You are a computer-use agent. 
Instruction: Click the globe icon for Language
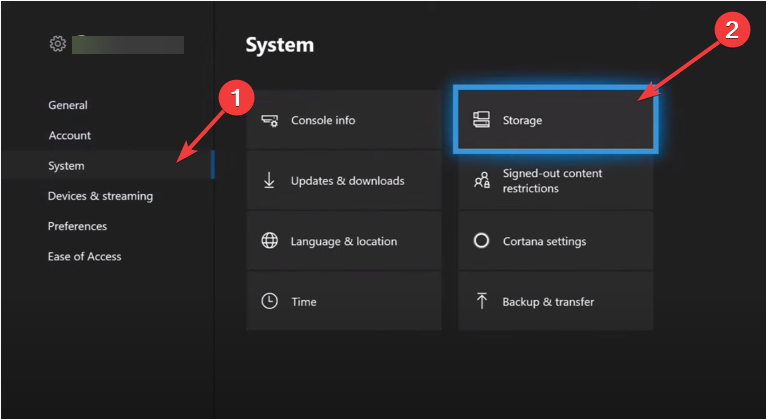[x=270, y=241]
